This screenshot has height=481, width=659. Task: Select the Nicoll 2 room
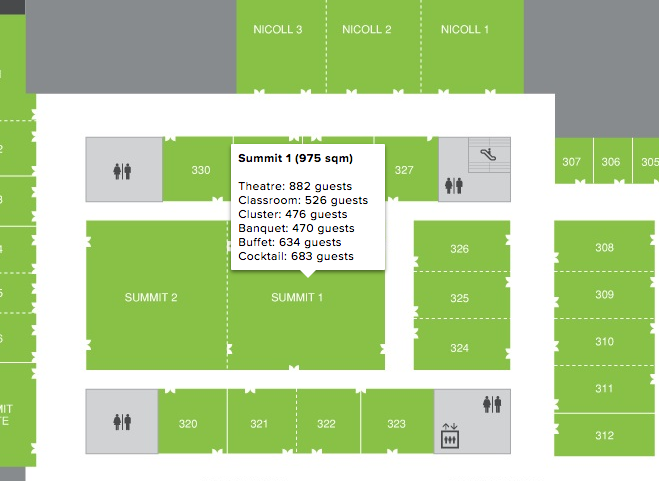tap(374, 47)
